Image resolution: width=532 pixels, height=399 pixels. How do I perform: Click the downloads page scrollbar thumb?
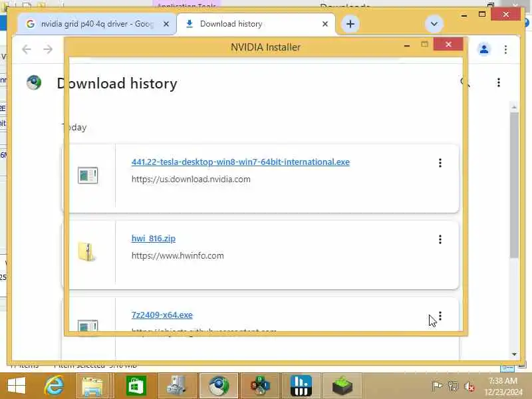pyautogui.click(x=514, y=185)
